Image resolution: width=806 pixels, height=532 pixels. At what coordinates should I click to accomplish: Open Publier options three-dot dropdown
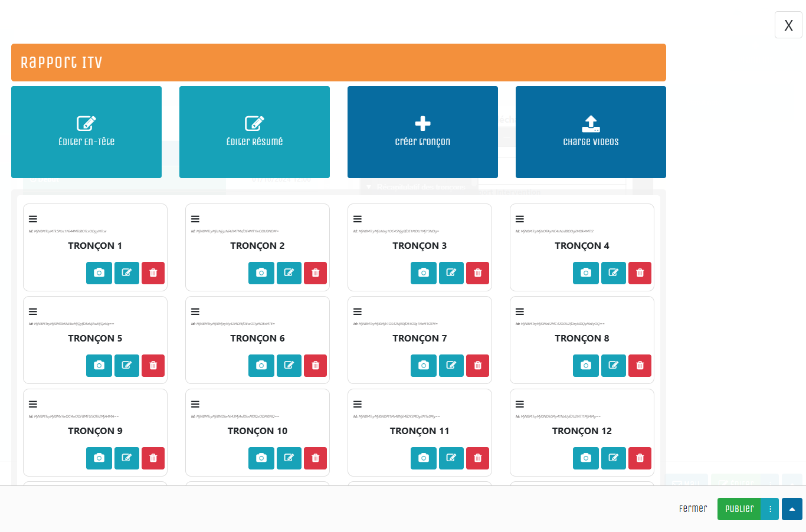[770, 509]
